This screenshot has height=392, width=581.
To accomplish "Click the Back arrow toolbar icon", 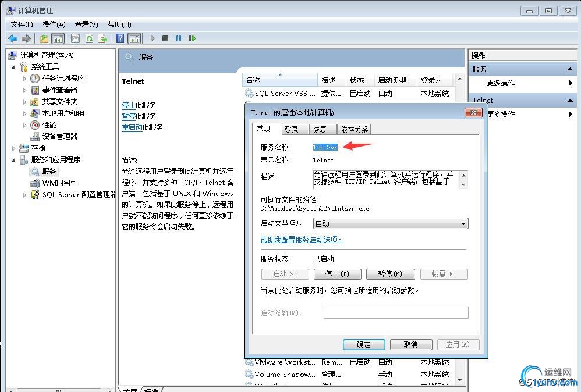I will click(13, 38).
